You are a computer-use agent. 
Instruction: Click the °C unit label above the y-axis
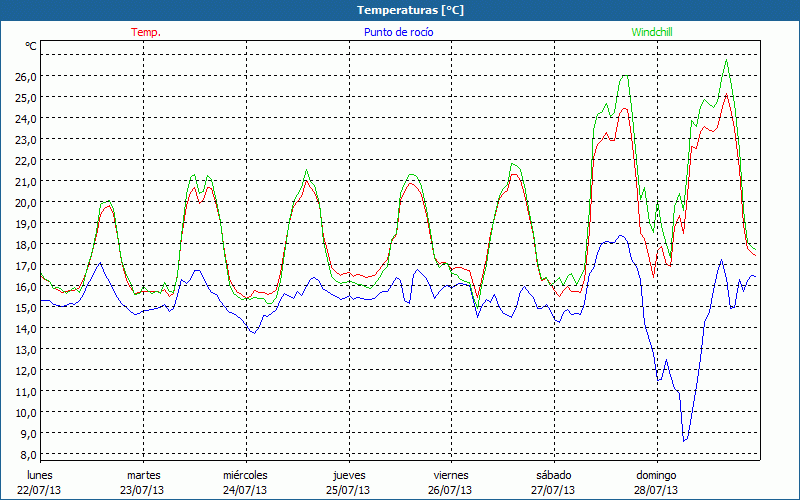(x=31, y=46)
